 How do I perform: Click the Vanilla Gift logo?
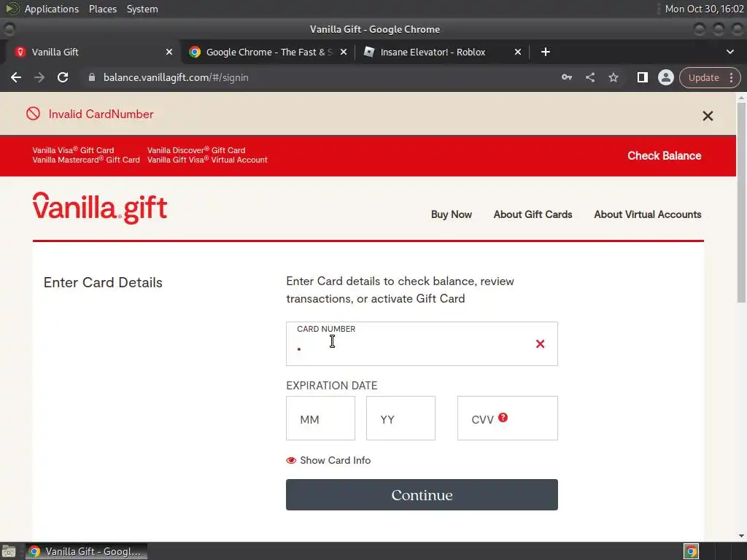tap(99, 208)
